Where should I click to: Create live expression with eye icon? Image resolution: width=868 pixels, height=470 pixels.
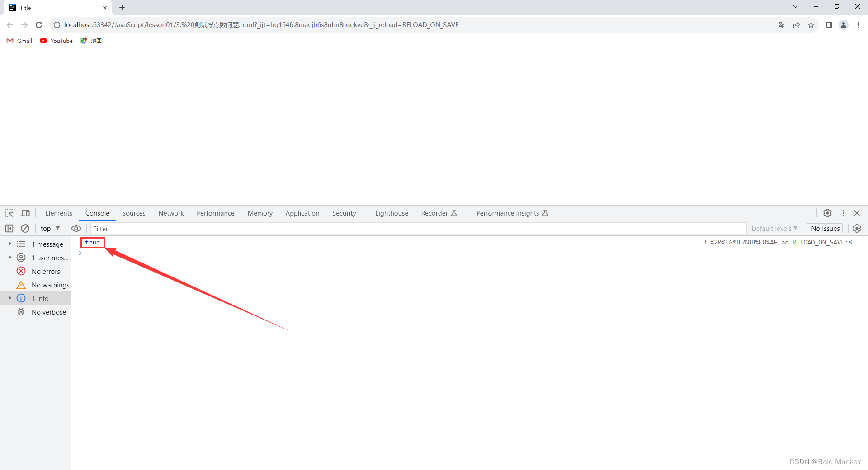click(76, 229)
